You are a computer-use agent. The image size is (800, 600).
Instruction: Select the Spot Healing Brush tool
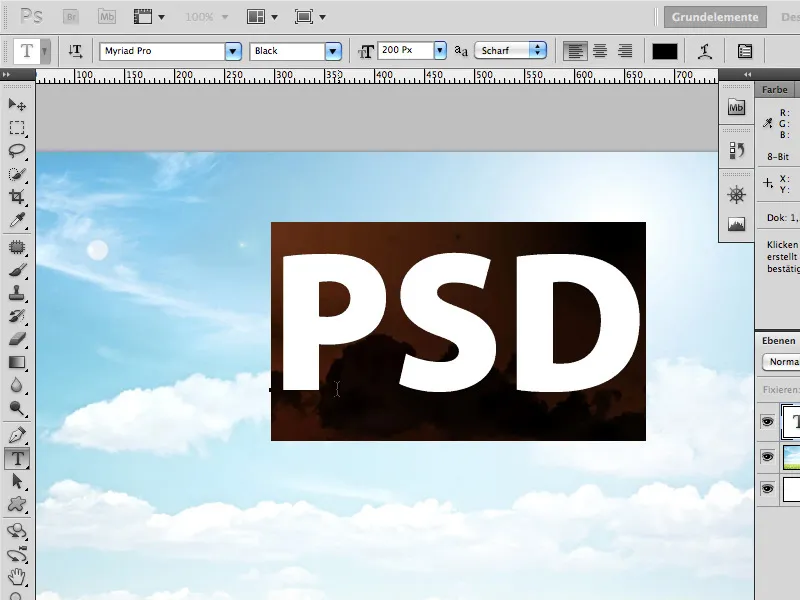coord(17,247)
